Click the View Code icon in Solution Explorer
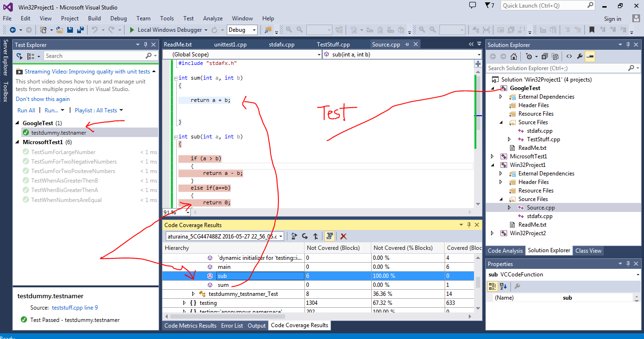This screenshot has height=339, width=644. pyautogui.click(x=569, y=56)
